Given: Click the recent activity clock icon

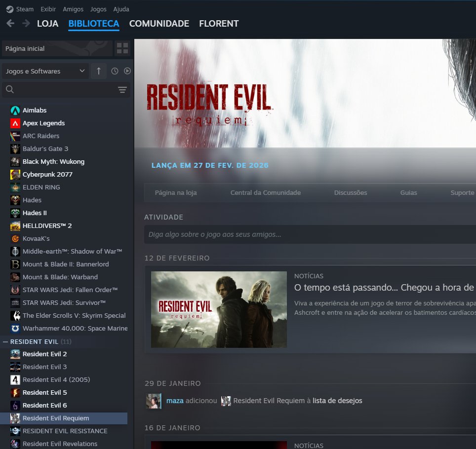Looking at the screenshot, I should 115,71.
